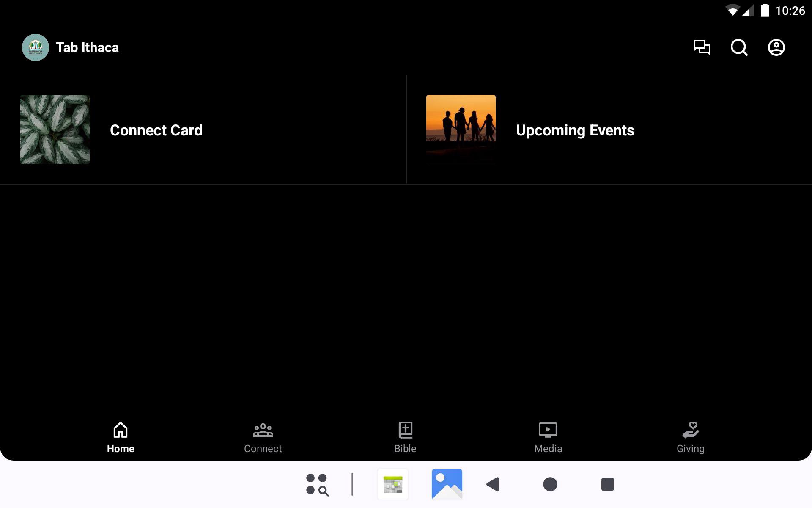The height and width of the screenshot is (508, 812).
Task: Click the search magnifier icon
Action: point(739,47)
